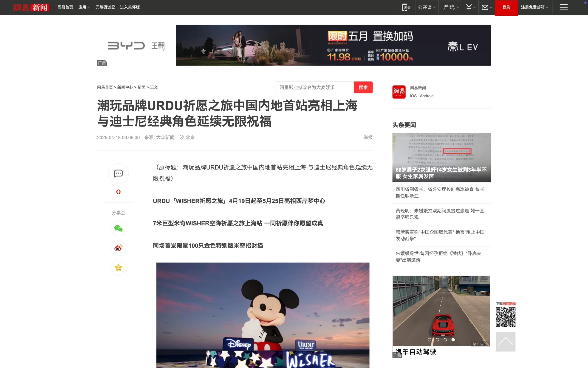588x368 pixels.
Task: Click the iOS download link
Action: click(x=413, y=96)
